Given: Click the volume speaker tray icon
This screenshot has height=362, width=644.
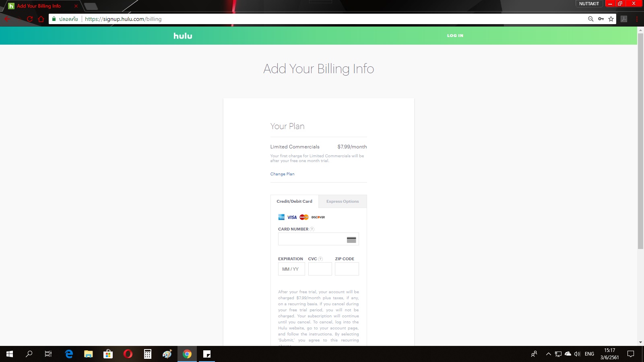Looking at the screenshot, I should 577,354.
